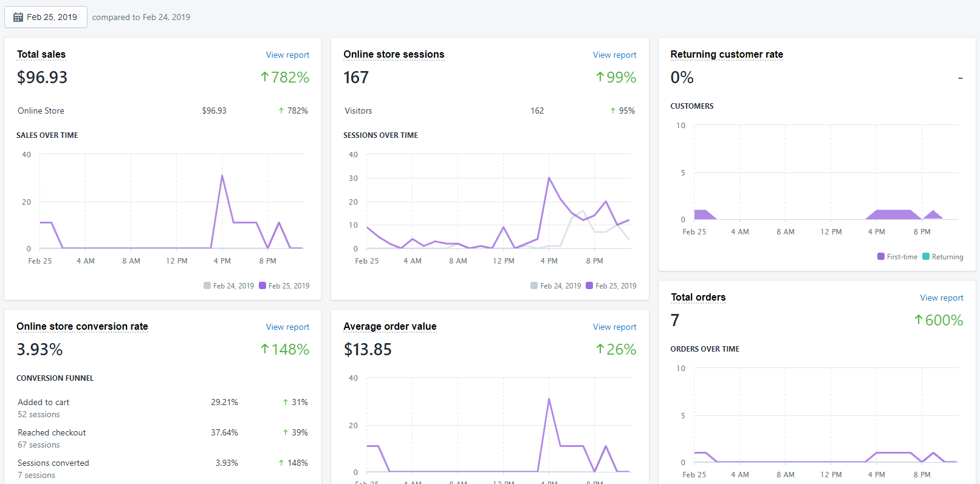Click the green up arrow beside 782% total sales
This screenshot has height=484, width=980.
tap(265, 77)
